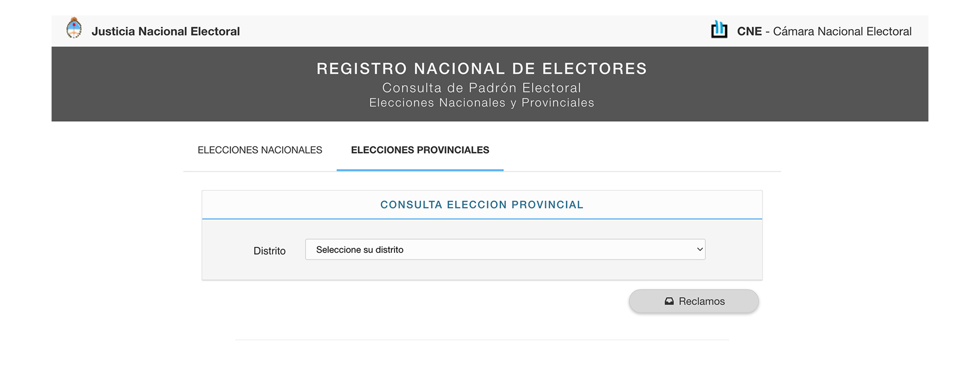Click 'Cámara Nacional Electoral' text in header
Image resolution: width=980 pixels, height=372 pixels.
click(x=842, y=32)
